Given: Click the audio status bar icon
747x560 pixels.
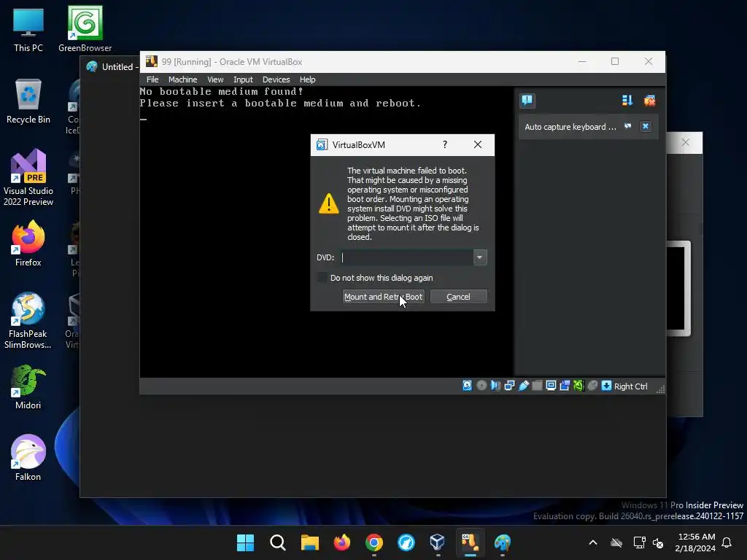Looking at the screenshot, I should (495, 386).
